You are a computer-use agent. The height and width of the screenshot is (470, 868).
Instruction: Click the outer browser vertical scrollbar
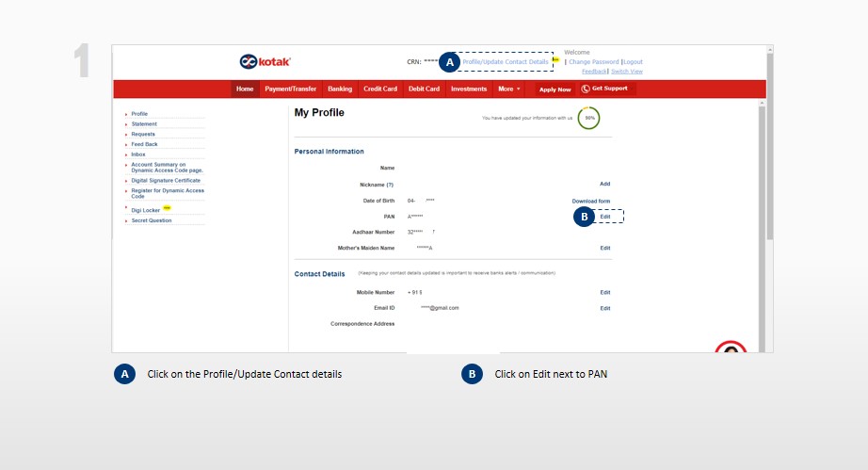(769, 147)
